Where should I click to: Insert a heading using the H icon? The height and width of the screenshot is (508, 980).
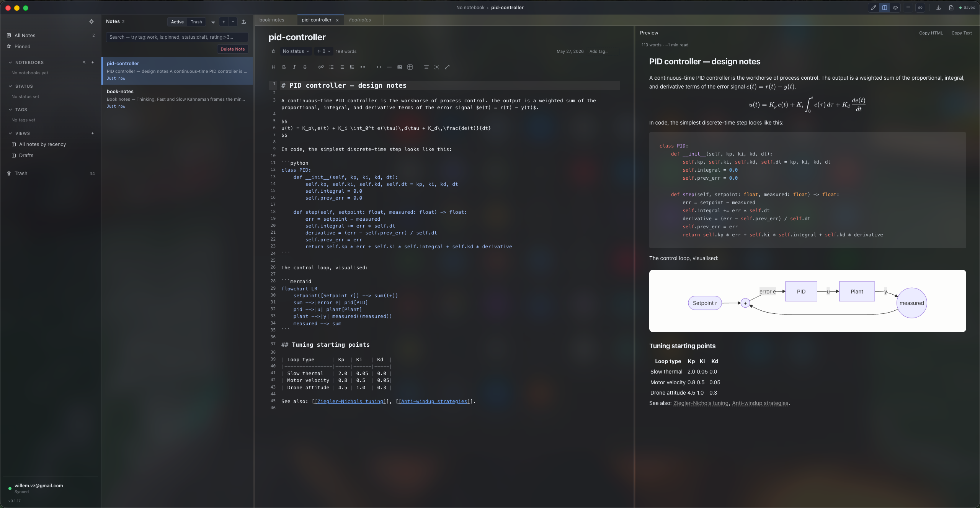point(273,67)
